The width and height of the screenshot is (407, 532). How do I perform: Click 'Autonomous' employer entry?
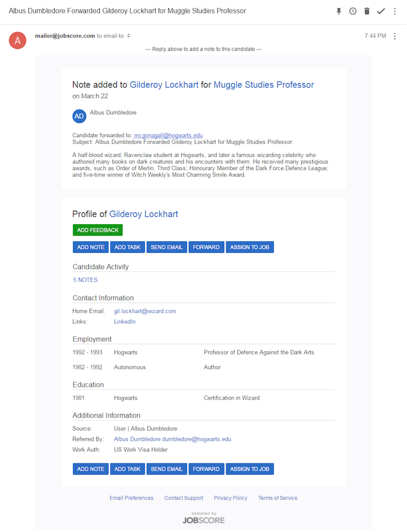[x=130, y=367]
